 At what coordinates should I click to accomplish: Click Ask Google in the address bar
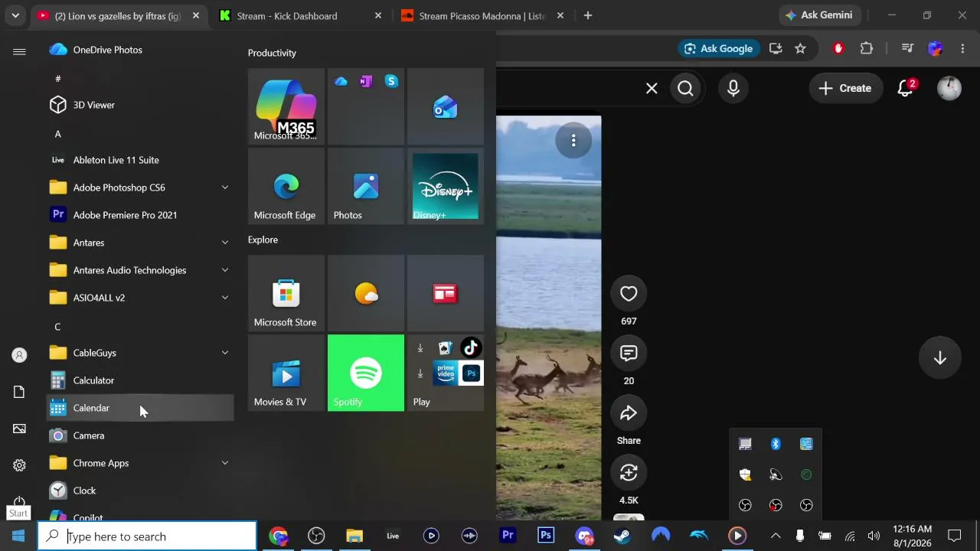pos(718,48)
